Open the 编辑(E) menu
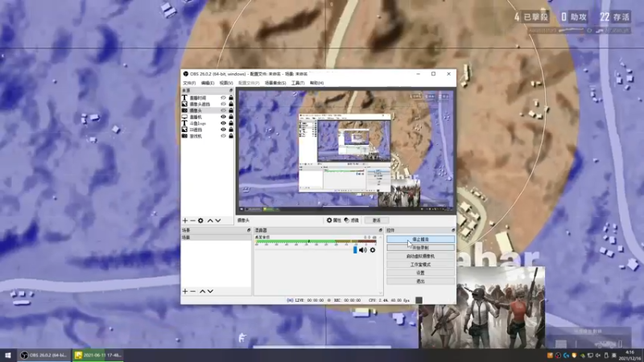Image resolution: width=644 pixels, height=362 pixels. [208, 83]
